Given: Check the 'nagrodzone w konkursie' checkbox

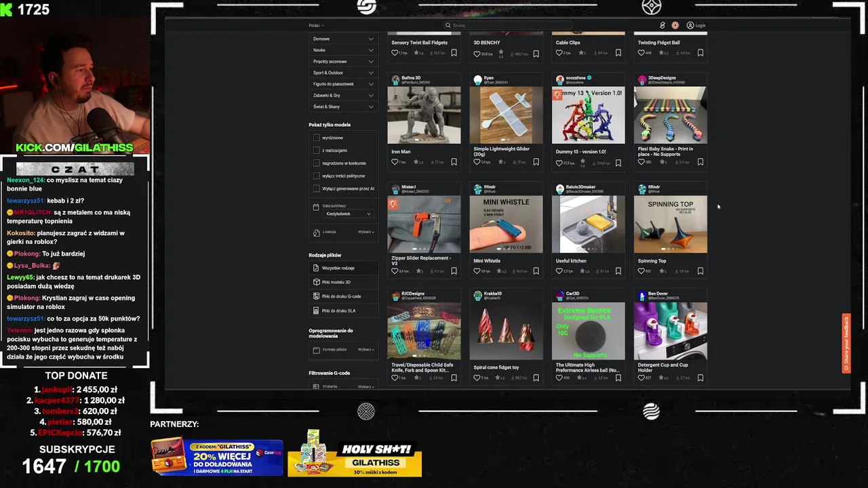Looking at the screenshot, I should click(x=316, y=163).
